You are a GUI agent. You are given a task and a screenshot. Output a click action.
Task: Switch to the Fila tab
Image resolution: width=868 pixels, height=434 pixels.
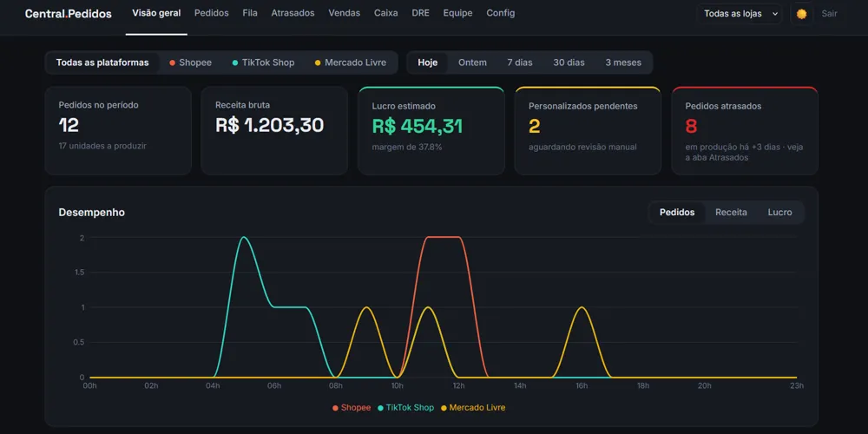coord(250,13)
